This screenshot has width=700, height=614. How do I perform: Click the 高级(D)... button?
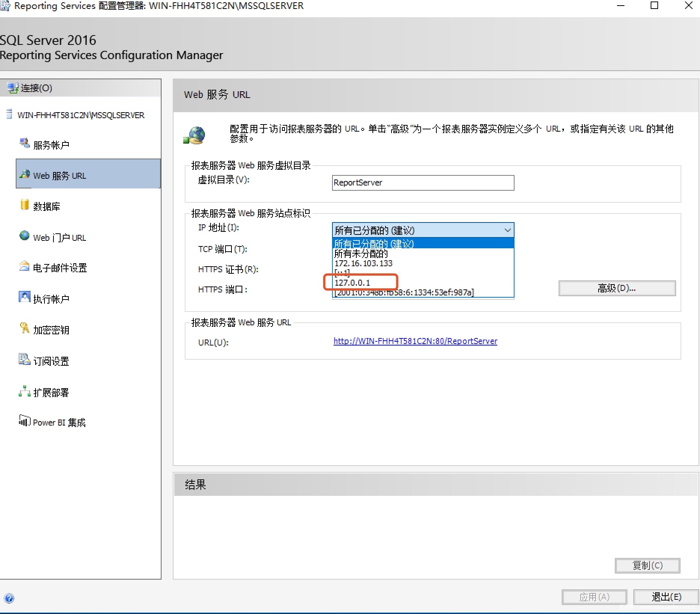(617, 288)
